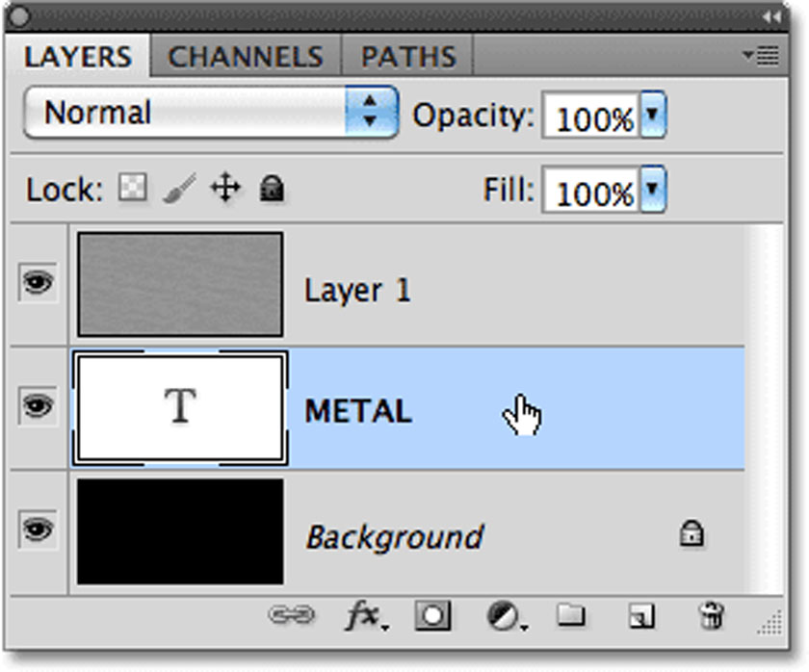Create a new group folder
Screen dimensions: 809x672
(571, 615)
